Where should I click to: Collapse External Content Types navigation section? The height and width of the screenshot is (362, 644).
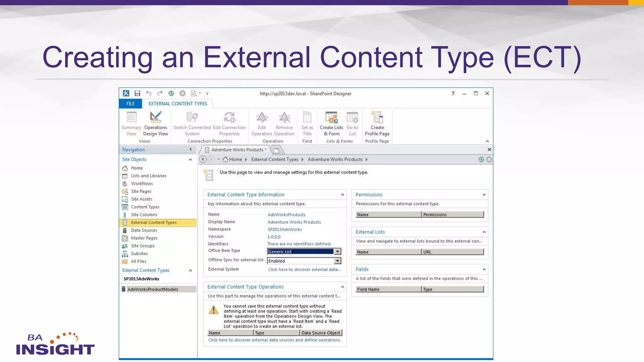(x=191, y=270)
